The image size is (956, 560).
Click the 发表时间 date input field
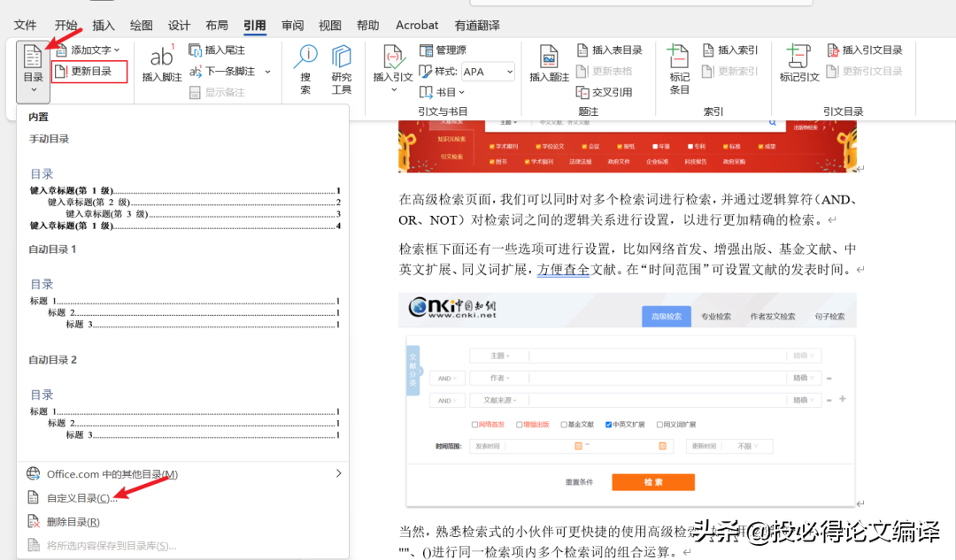tap(487, 445)
